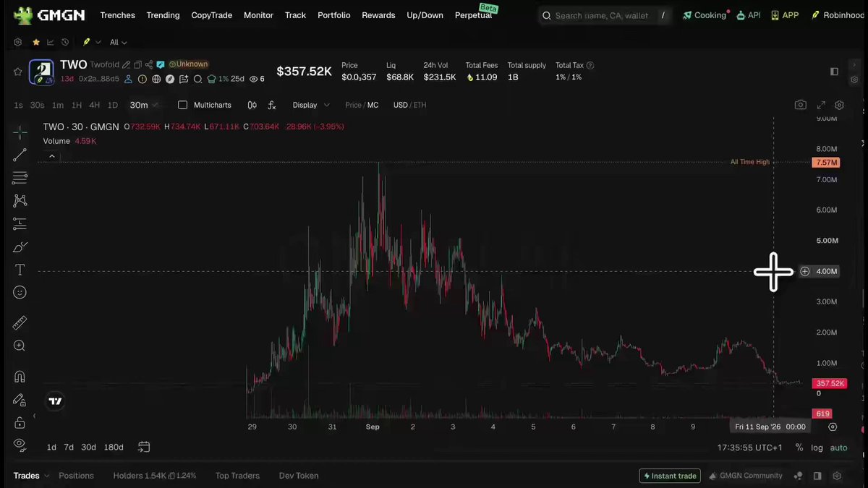Copy the Twofold token name

(137, 64)
